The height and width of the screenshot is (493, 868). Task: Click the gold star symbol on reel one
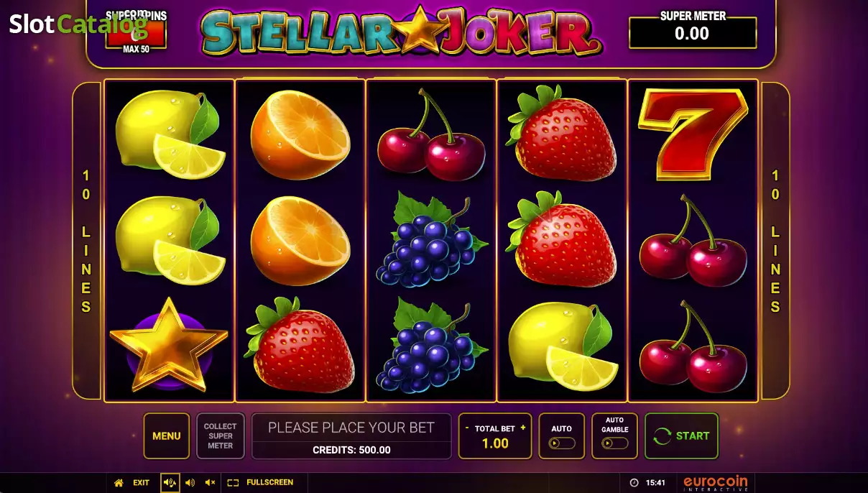click(169, 345)
